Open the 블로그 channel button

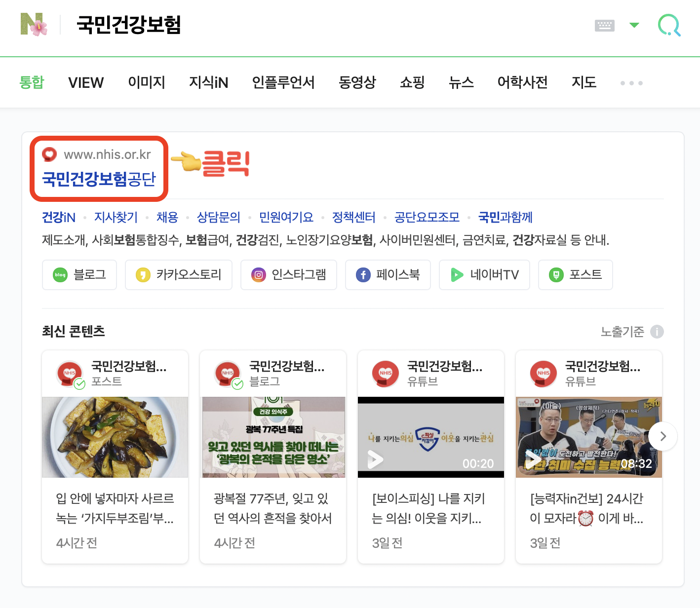pos(79,275)
